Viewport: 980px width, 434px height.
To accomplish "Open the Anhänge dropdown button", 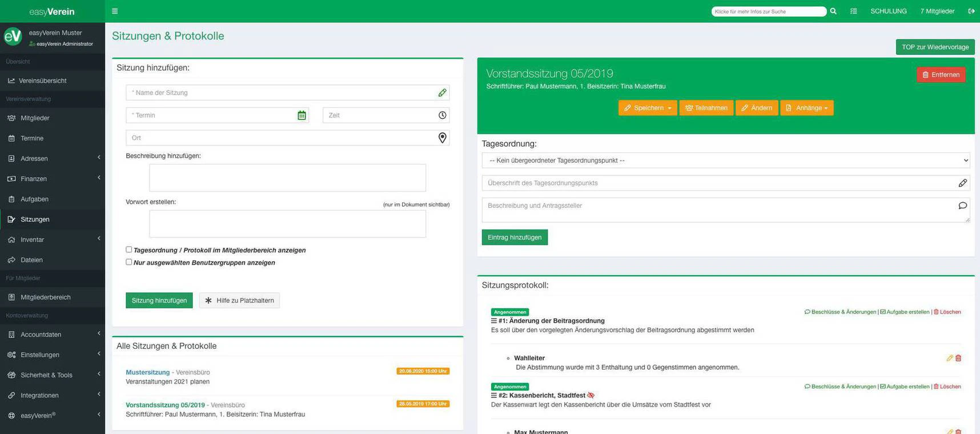I will tap(807, 108).
